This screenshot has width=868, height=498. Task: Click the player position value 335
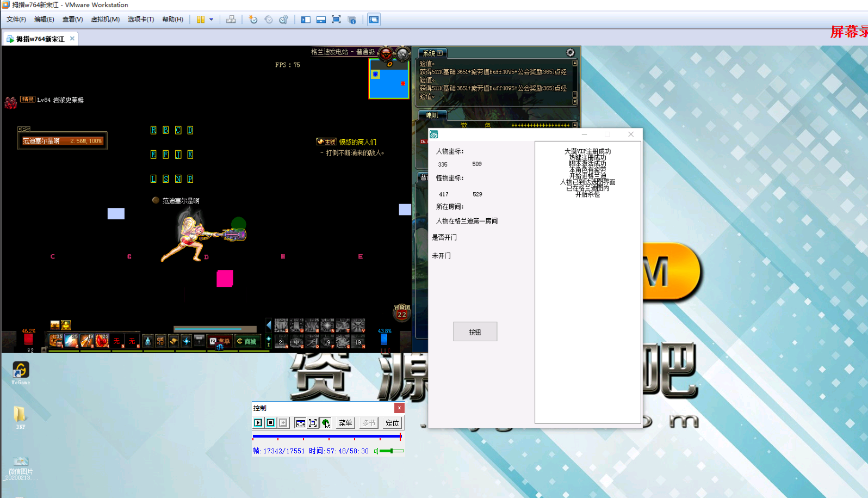(x=443, y=164)
